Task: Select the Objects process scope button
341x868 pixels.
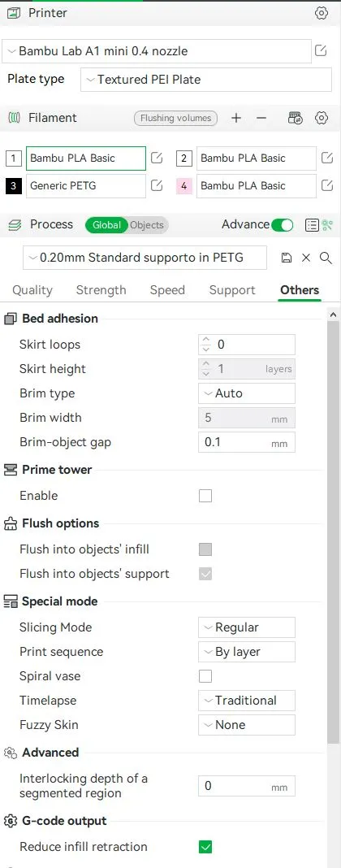Action: click(147, 225)
